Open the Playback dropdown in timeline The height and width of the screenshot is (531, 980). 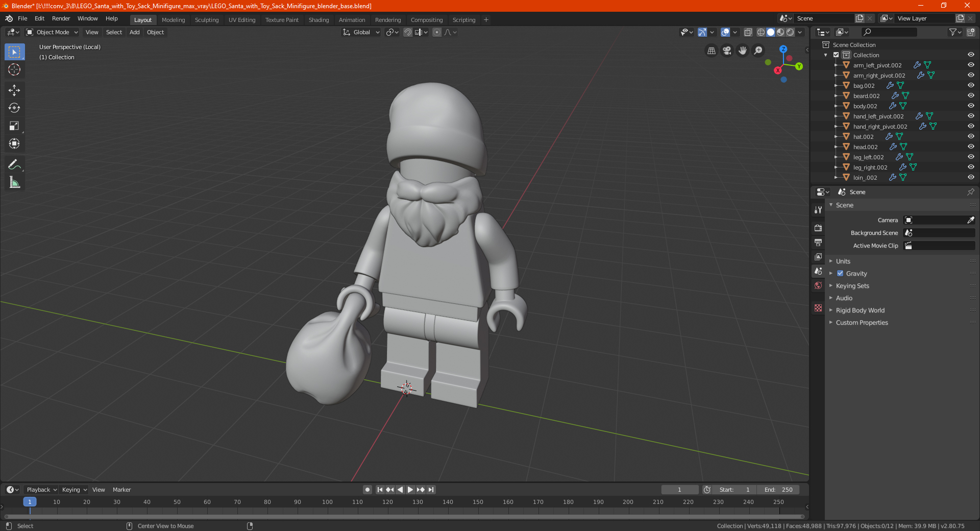coord(41,490)
